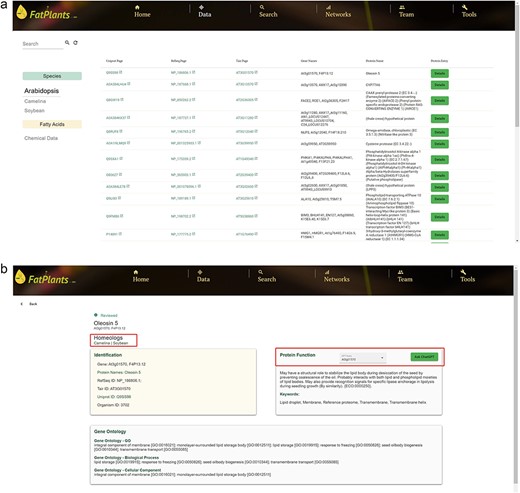Click the Gene Names column header
The image size is (520, 493).
(309, 61)
